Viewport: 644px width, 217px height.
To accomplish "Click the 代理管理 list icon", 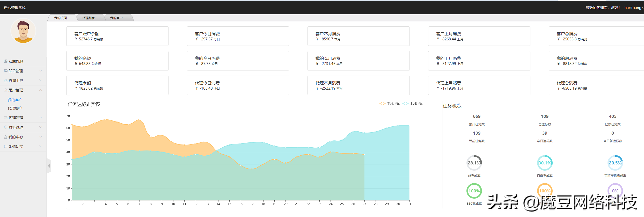I will [5, 118].
